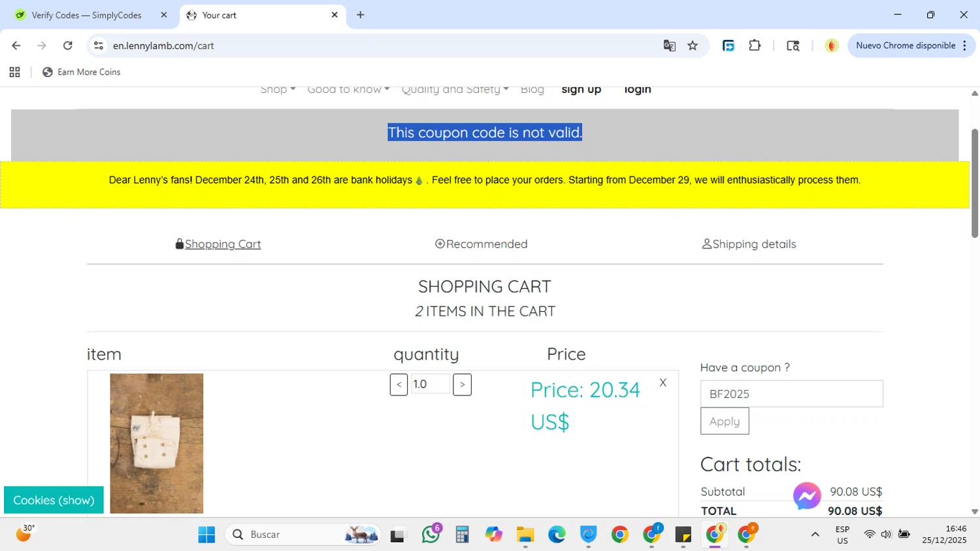Click the TOTAL 90.08 US$ amount
Viewport: 980px width, 551px height.
(x=855, y=511)
